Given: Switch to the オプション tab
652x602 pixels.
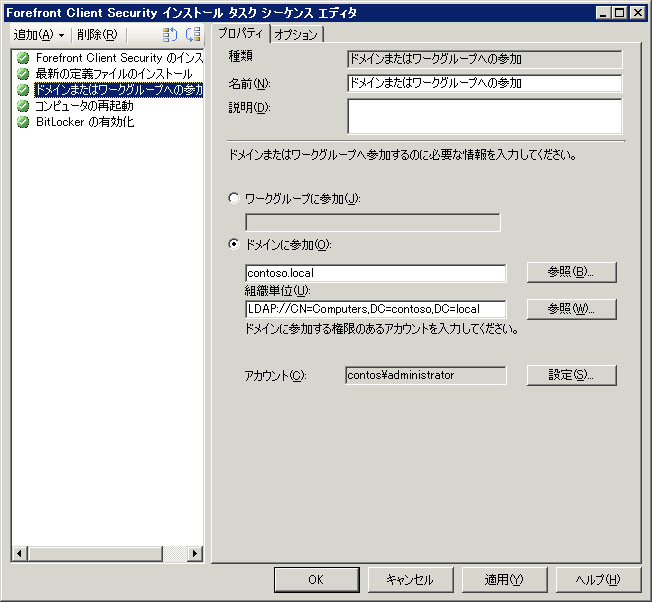Looking at the screenshot, I should (296, 35).
